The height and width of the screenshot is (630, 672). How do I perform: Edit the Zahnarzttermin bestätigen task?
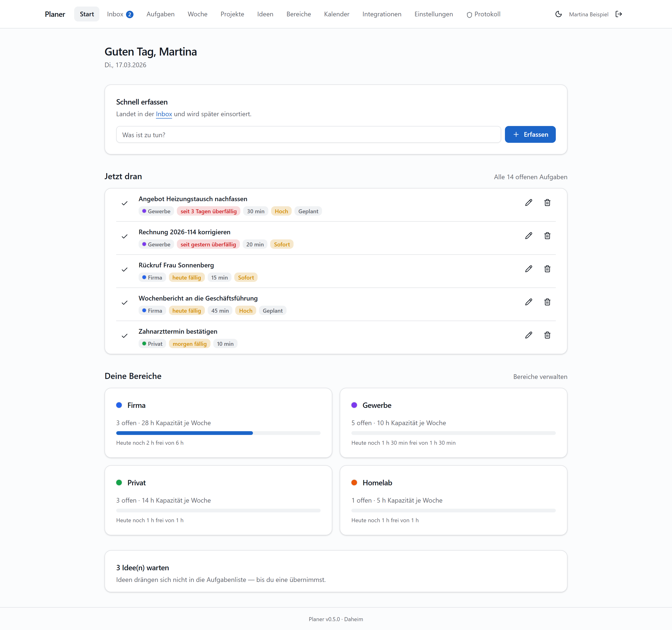[x=529, y=335]
